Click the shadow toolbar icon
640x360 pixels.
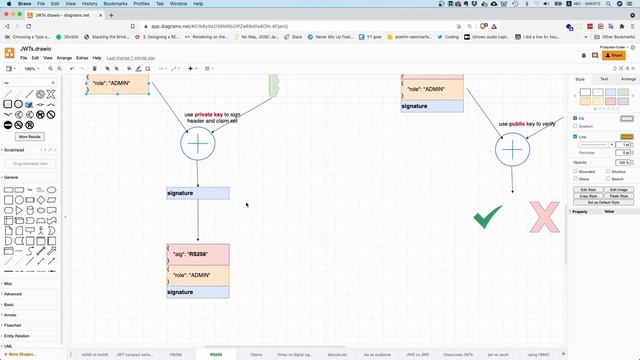tap(148, 69)
